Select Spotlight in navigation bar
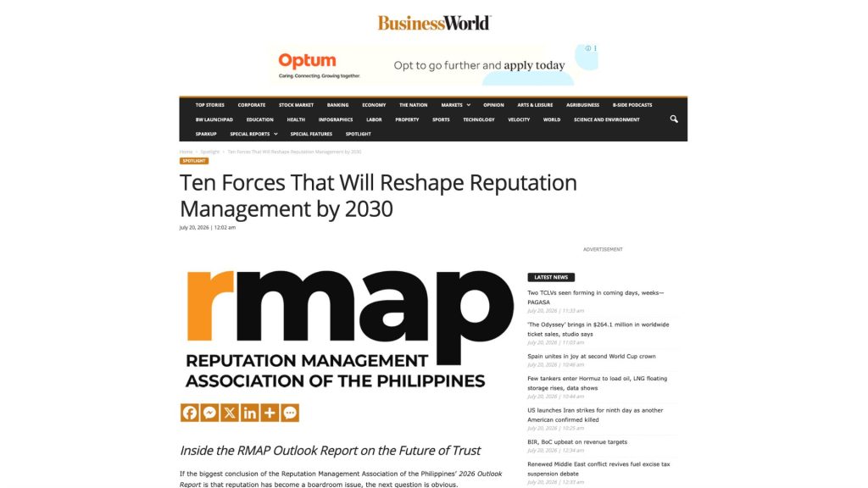 [x=359, y=134]
